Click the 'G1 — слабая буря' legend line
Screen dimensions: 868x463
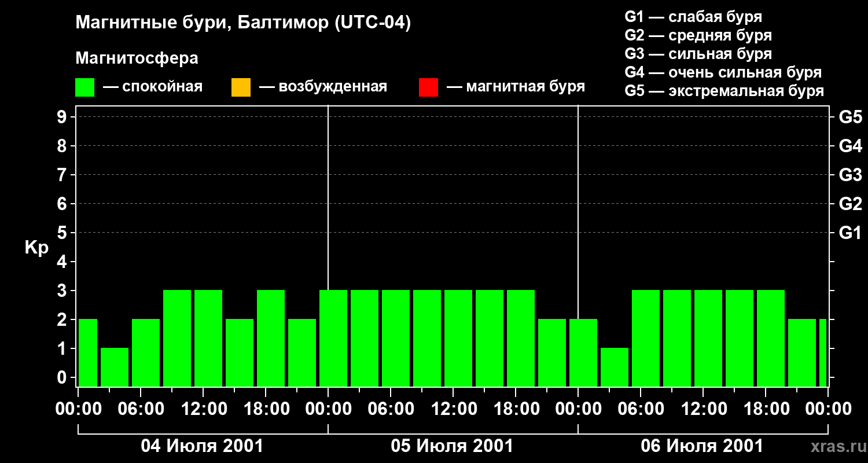(693, 17)
